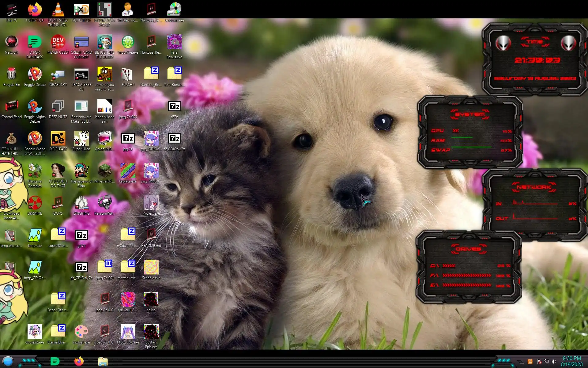Select the tif.7z archive icon
Image resolution: width=588 pixels, height=368 pixels.
point(174,107)
